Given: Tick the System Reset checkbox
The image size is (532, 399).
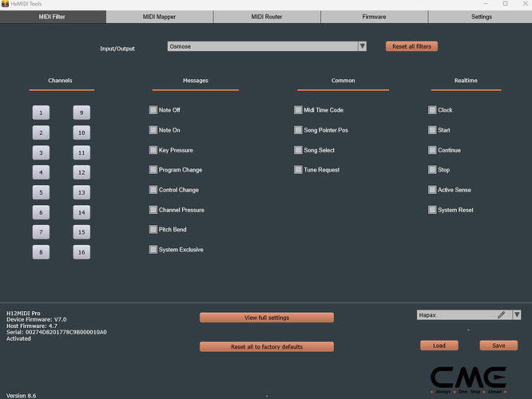Looking at the screenshot, I should [x=432, y=210].
